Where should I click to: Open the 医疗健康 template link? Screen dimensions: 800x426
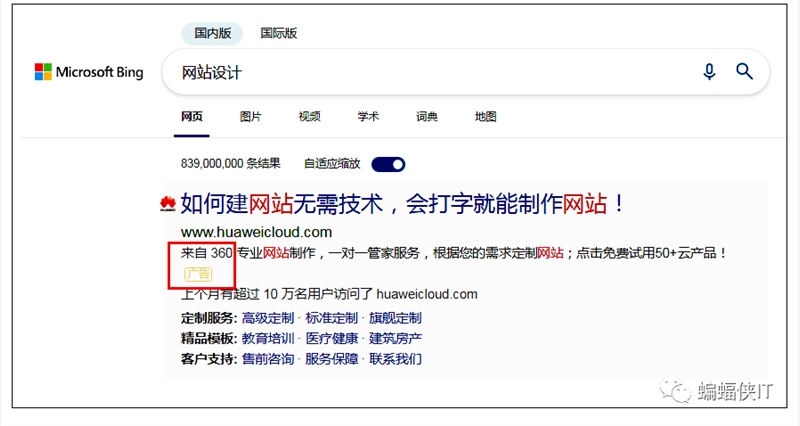(332, 339)
